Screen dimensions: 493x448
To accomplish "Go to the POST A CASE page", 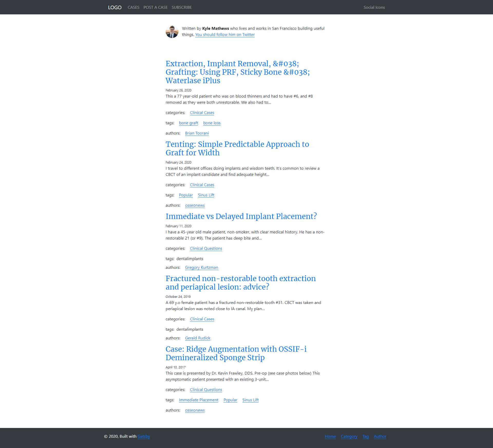I will click(155, 7).
